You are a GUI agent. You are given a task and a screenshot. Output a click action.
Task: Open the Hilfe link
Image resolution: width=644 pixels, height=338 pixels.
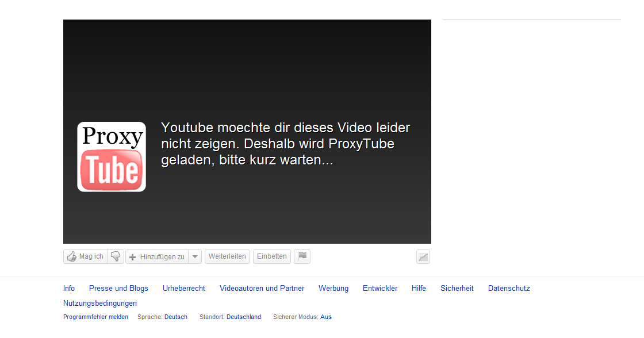coord(419,289)
